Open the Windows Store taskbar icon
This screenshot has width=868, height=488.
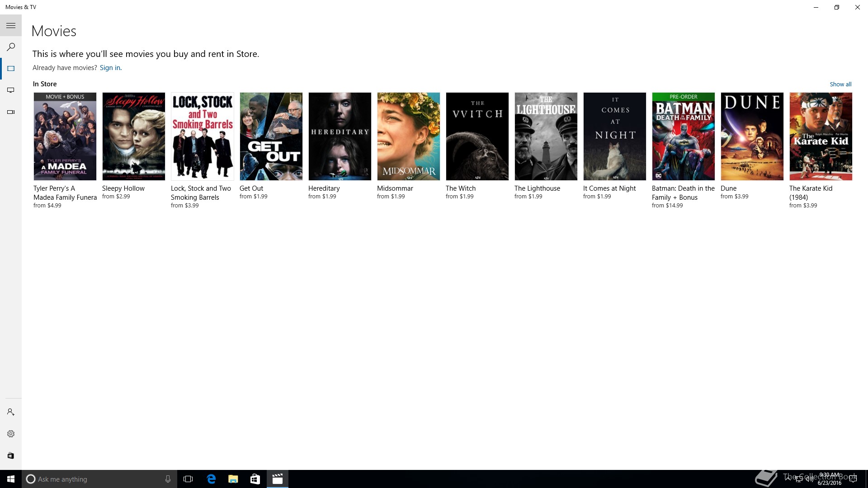click(255, 479)
